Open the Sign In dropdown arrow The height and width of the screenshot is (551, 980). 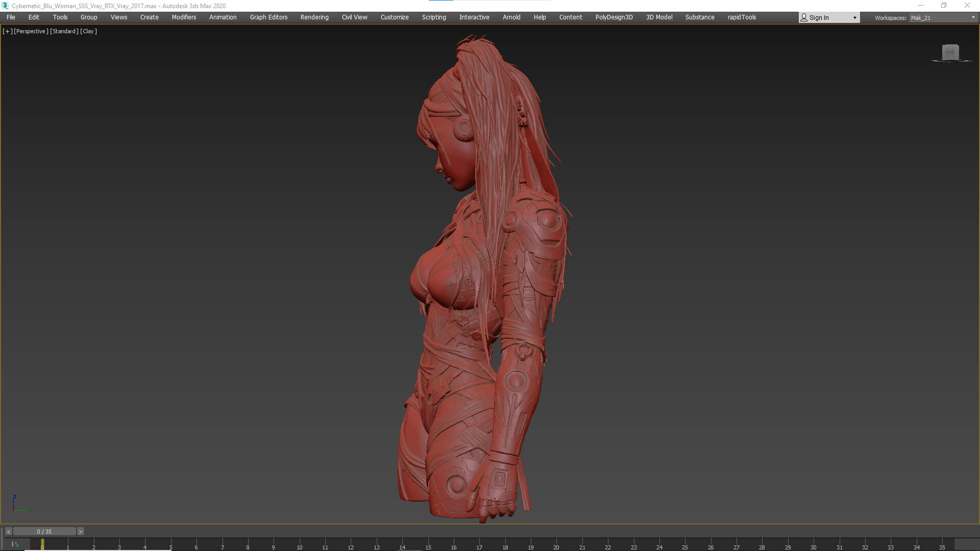pyautogui.click(x=854, y=18)
